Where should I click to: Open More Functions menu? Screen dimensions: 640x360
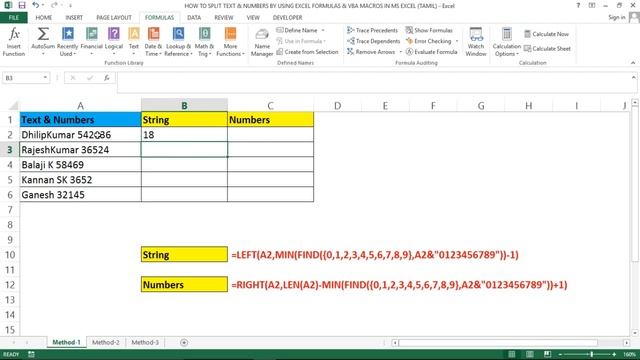tap(230, 42)
